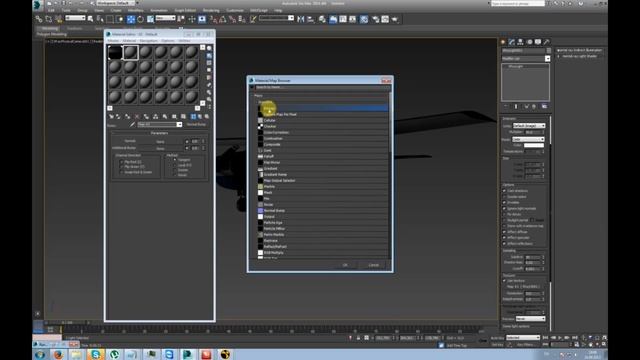Open the Display tab in command panel
640x360 pixels.
[538, 42]
